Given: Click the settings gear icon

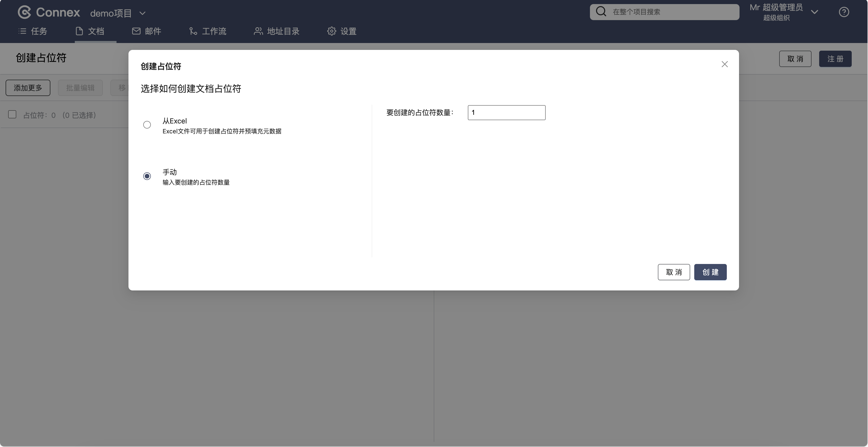Looking at the screenshot, I should pyautogui.click(x=331, y=31).
